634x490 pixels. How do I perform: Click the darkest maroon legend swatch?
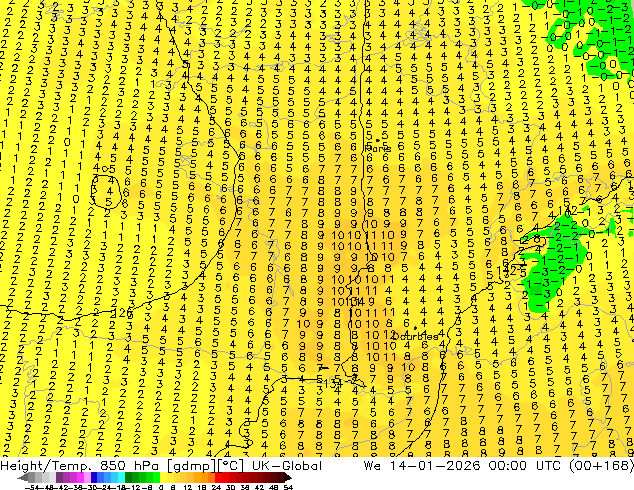tap(281, 477)
